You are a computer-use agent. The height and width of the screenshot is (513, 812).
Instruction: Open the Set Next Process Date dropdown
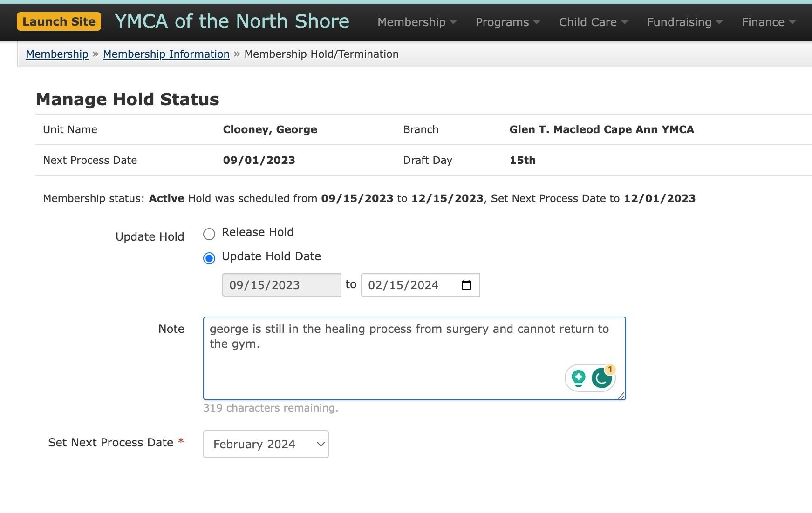(266, 444)
